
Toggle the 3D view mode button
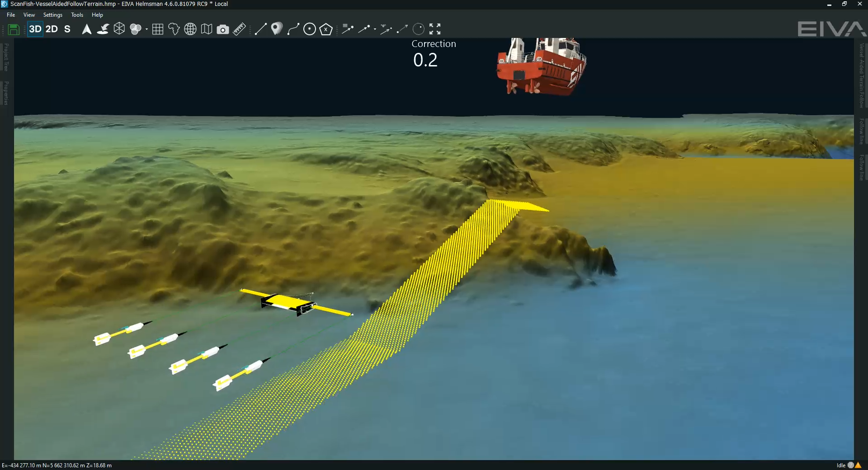pyautogui.click(x=35, y=29)
